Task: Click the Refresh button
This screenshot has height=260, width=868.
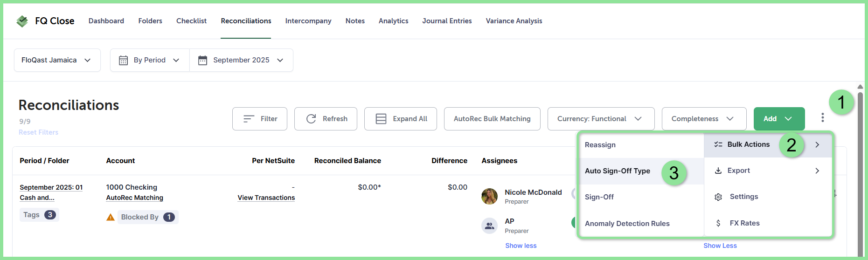Action: coord(326,119)
